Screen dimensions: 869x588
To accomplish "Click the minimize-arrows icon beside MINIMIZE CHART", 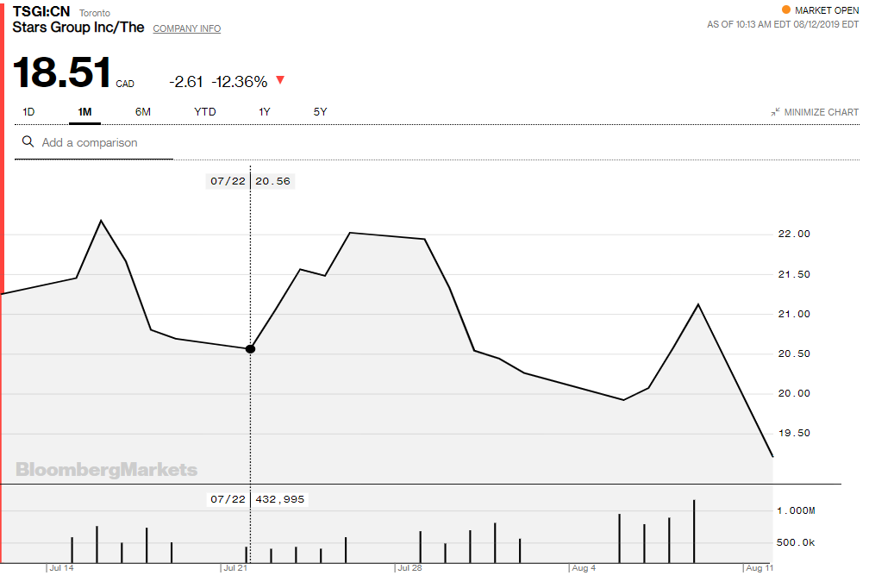I will click(774, 112).
